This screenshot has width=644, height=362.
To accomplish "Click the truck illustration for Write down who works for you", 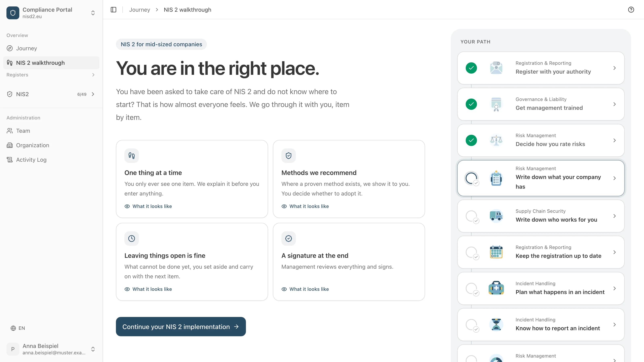I will (496, 216).
